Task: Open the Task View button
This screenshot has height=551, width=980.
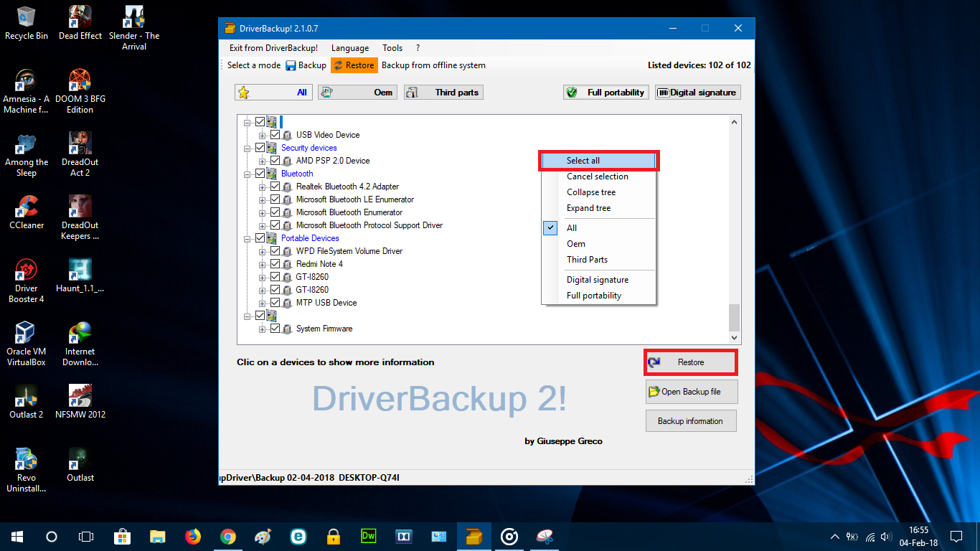Action: [86, 536]
